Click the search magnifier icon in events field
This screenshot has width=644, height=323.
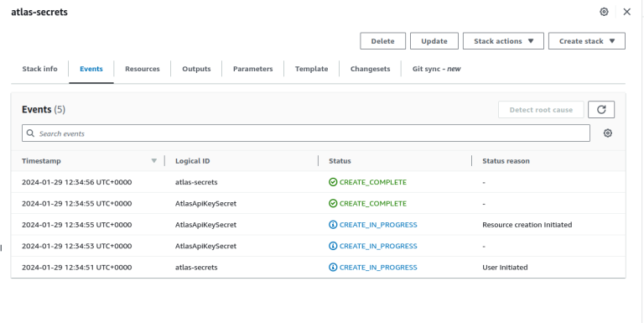click(x=30, y=133)
